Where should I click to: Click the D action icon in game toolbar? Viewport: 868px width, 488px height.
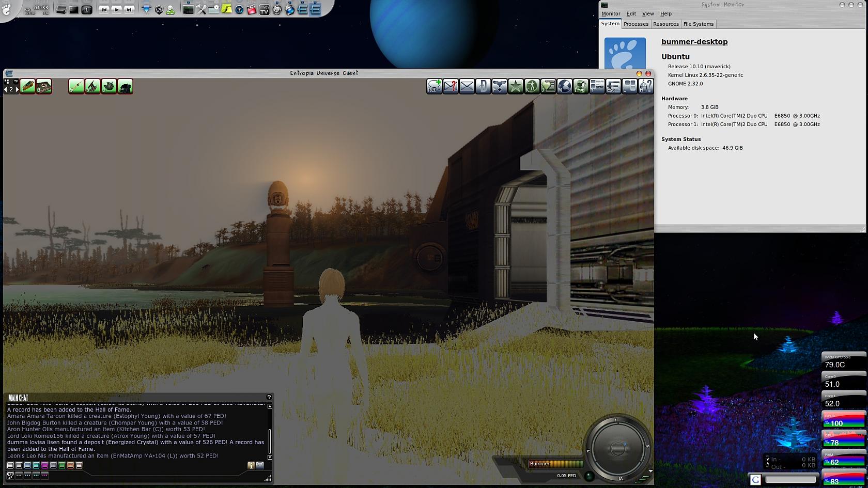483,86
